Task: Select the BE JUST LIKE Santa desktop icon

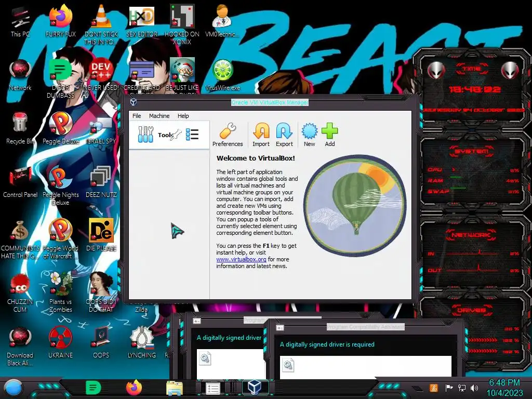Action: 182,75
